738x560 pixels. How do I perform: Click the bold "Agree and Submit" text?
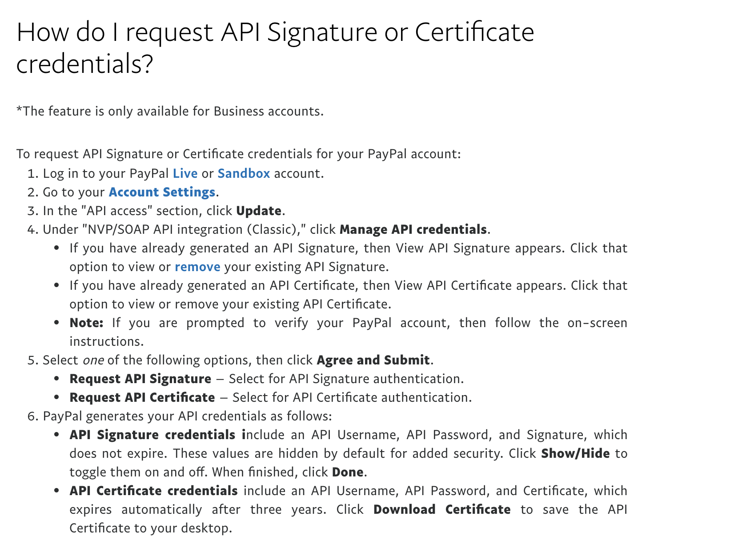[x=373, y=360]
